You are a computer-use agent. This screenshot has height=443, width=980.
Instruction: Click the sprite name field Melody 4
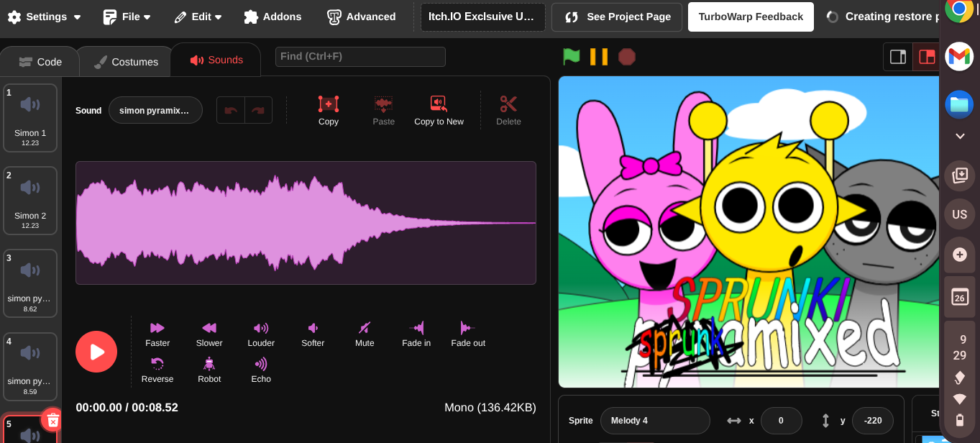[x=655, y=421]
